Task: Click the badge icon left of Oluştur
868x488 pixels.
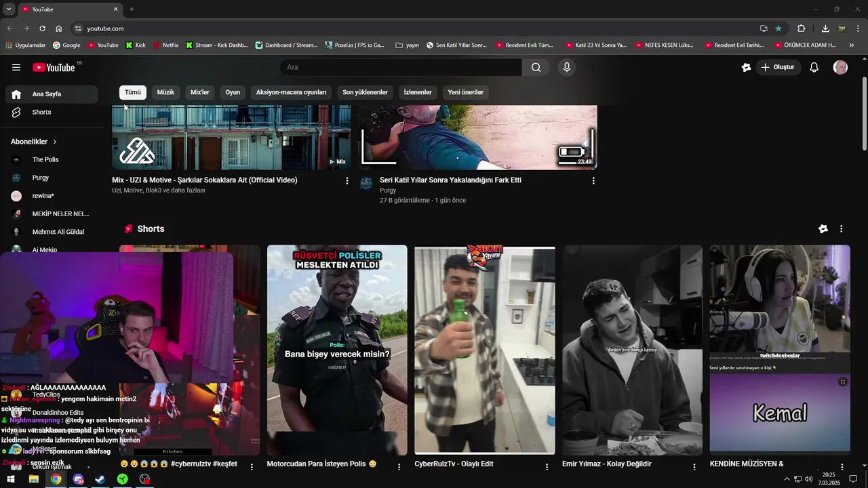Action: coord(747,67)
